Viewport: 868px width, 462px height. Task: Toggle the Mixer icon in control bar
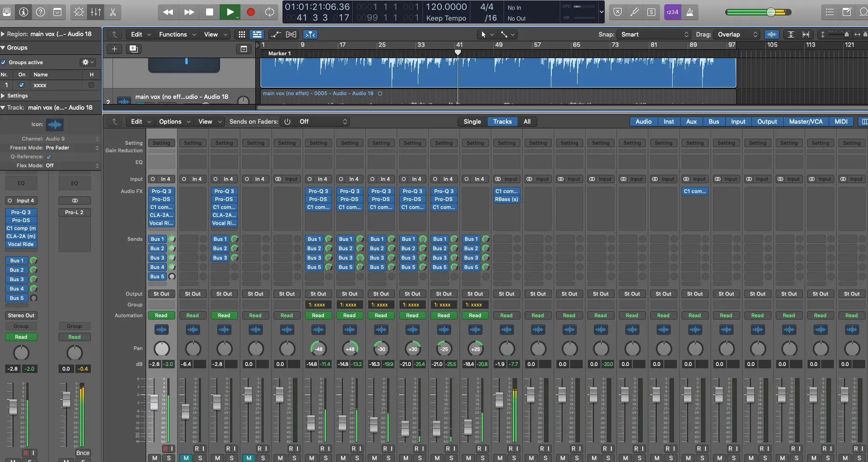tap(96, 12)
